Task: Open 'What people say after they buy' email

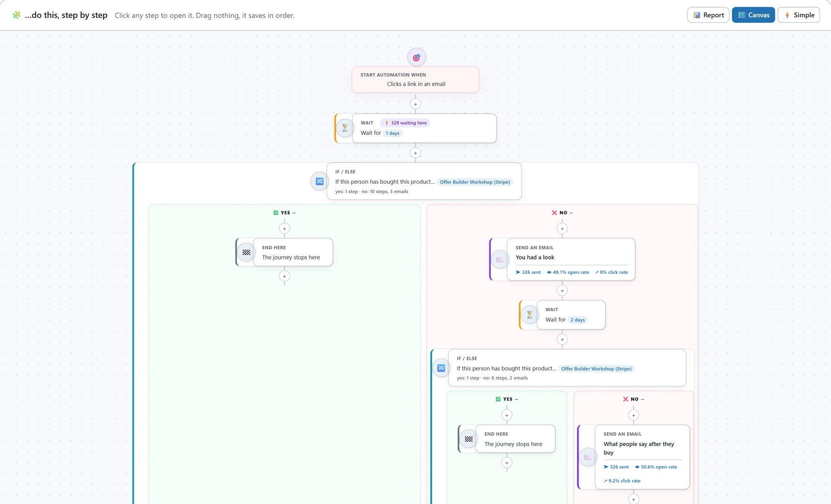Action: [x=642, y=457]
